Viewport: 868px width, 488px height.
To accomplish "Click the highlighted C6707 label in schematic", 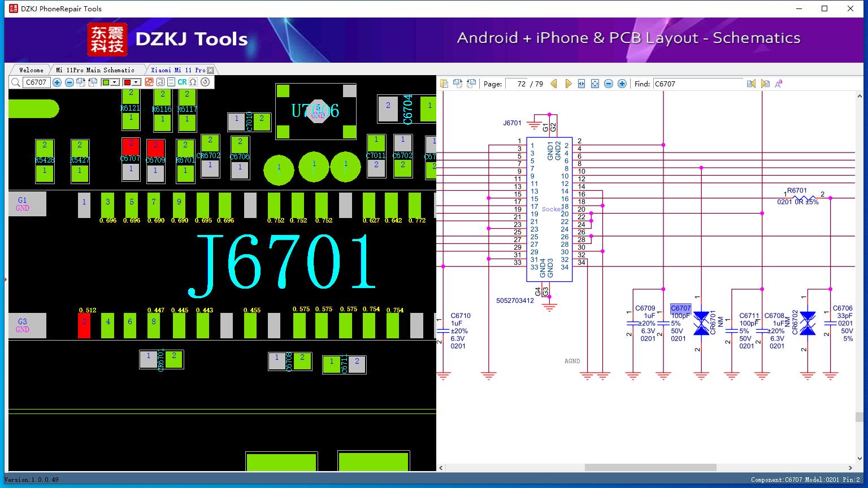I will [x=681, y=308].
